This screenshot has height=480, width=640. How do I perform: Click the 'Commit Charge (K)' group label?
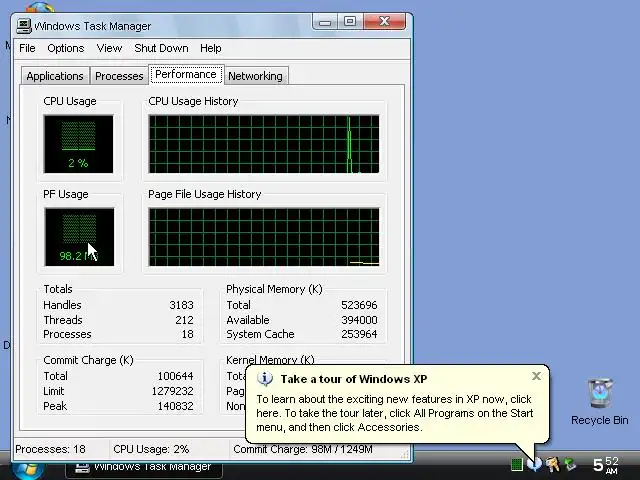point(88,360)
